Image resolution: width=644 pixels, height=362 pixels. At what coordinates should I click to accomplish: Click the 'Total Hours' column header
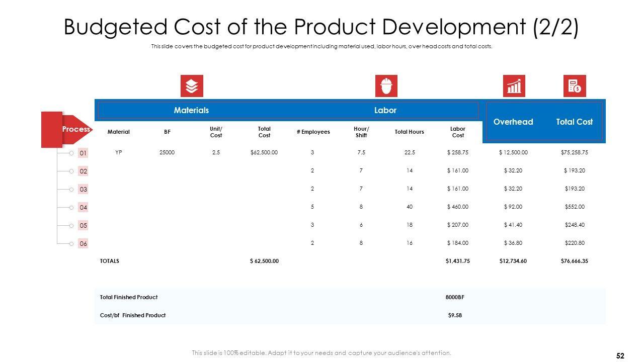[410, 132]
